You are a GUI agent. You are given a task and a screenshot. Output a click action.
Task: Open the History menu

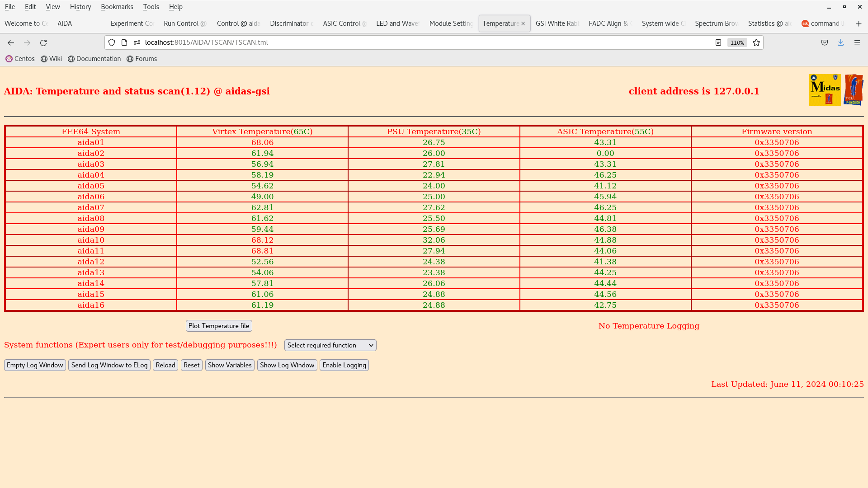(x=80, y=7)
